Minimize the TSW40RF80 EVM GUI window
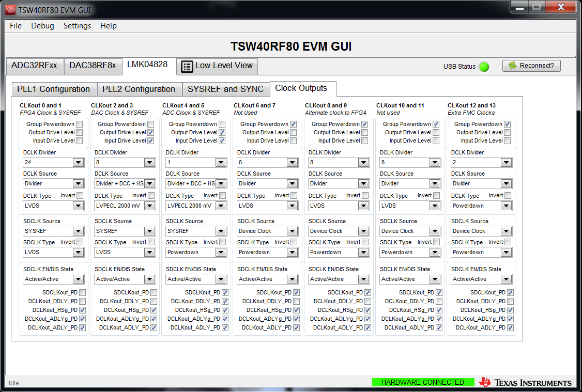 coord(519,7)
